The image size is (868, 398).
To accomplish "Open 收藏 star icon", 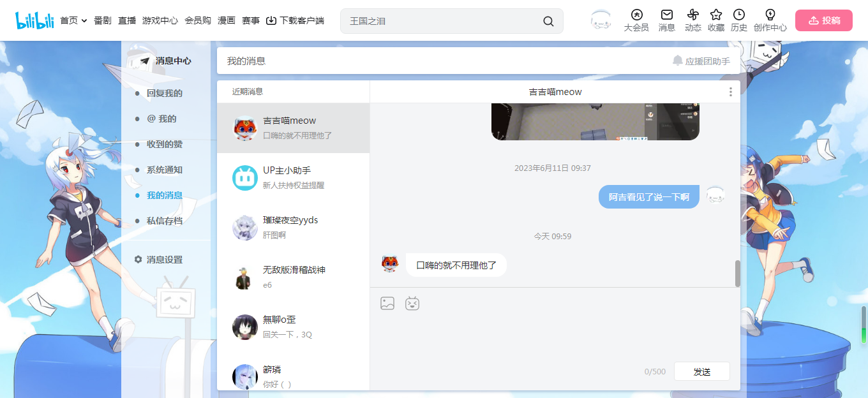I will [716, 20].
